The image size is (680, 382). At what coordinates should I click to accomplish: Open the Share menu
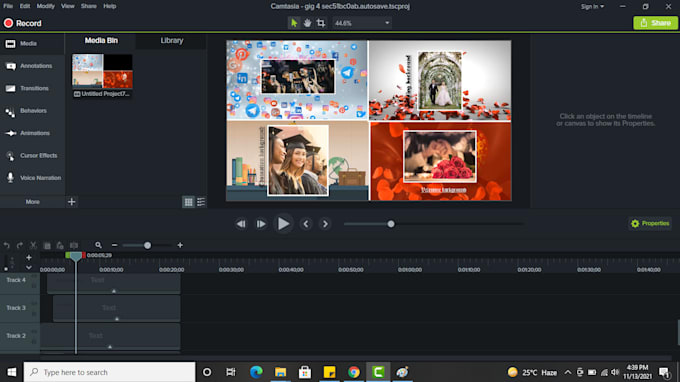click(88, 6)
